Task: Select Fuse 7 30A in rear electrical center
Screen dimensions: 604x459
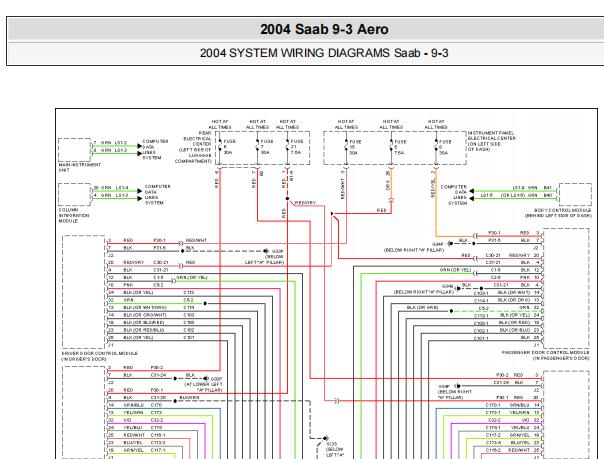Action: click(260, 147)
